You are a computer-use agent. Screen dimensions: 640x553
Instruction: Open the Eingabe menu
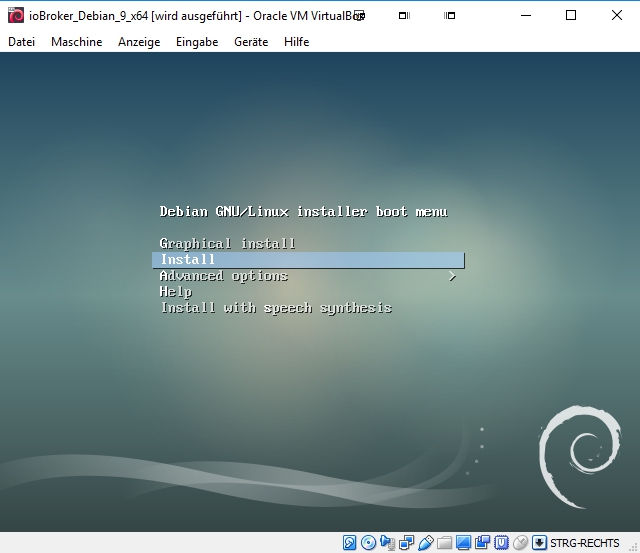197,42
